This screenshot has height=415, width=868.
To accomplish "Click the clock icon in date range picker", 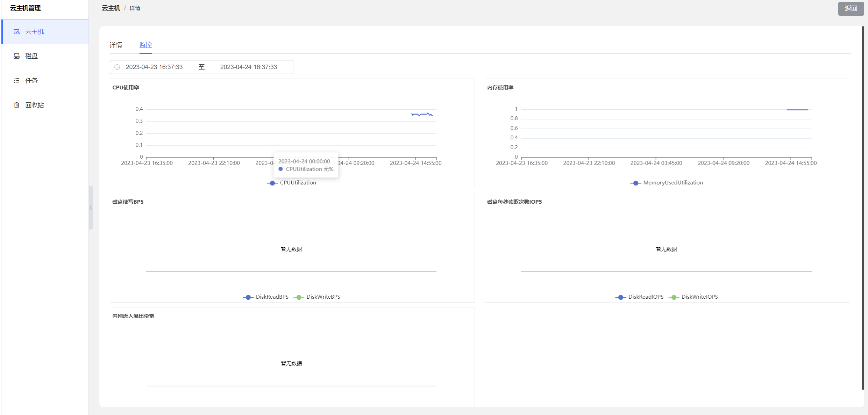I will (x=117, y=67).
